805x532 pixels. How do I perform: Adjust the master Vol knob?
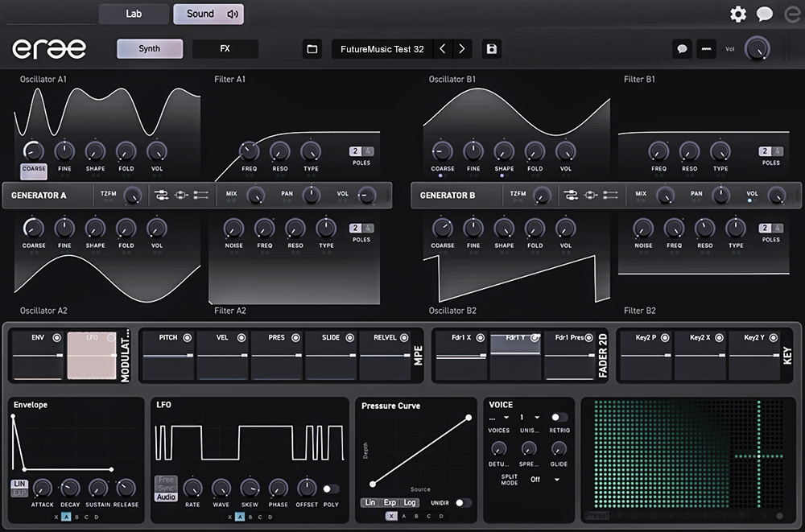(758, 49)
